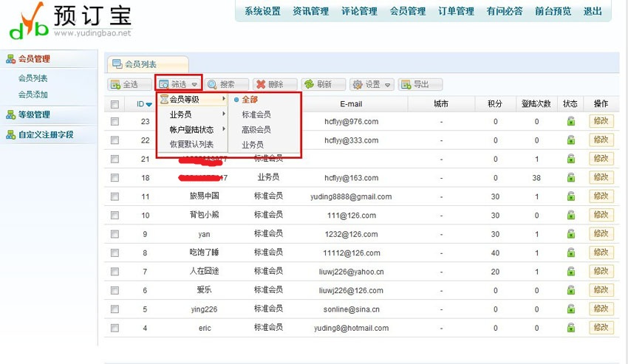Expand the 业务员 filter submenu arrow
This screenshot has width=628, height=364.
[224, 114]
